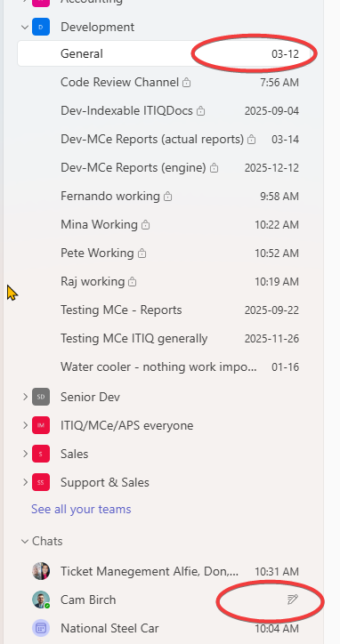
Task: Select the Sales team
Action: pos(75,454)
